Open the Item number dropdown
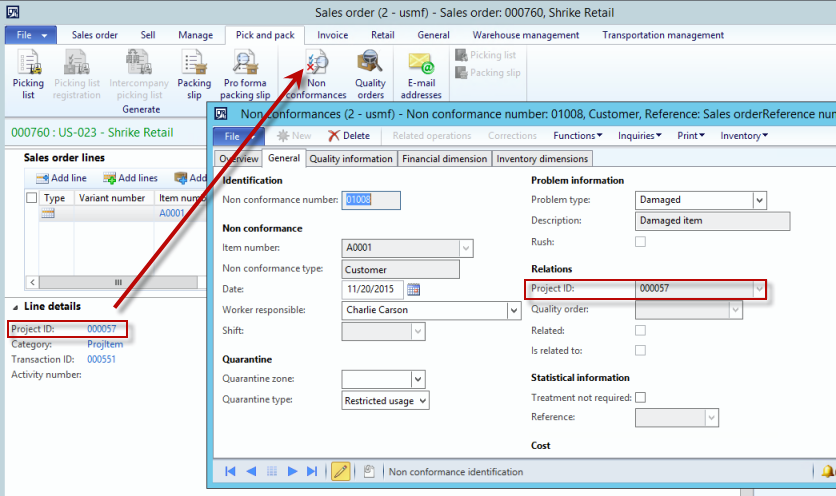Viewport: 836px width, 496px height. click(x=466, y=248)
